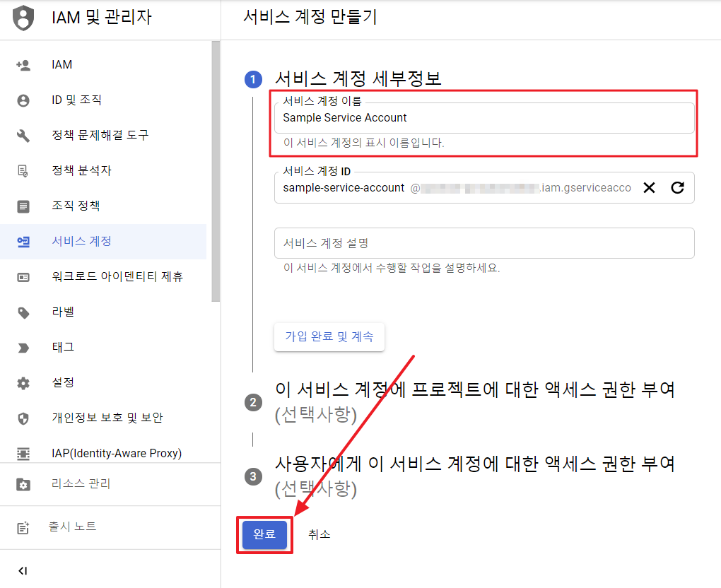Click the ID 및 조직 person icon
The image size is (721, 588).
(23, 100)
